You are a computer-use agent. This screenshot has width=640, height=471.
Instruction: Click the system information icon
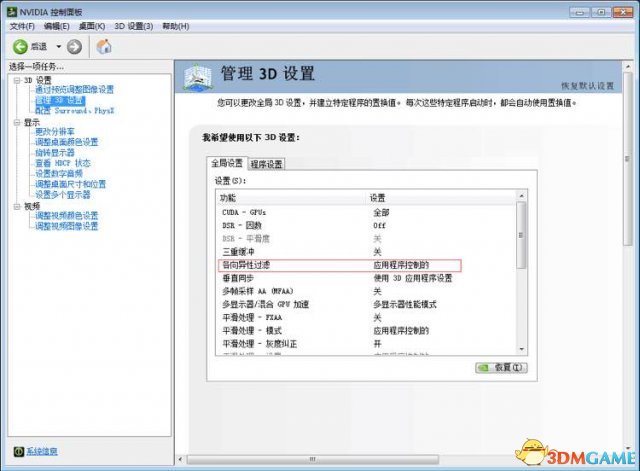[19, 451]
